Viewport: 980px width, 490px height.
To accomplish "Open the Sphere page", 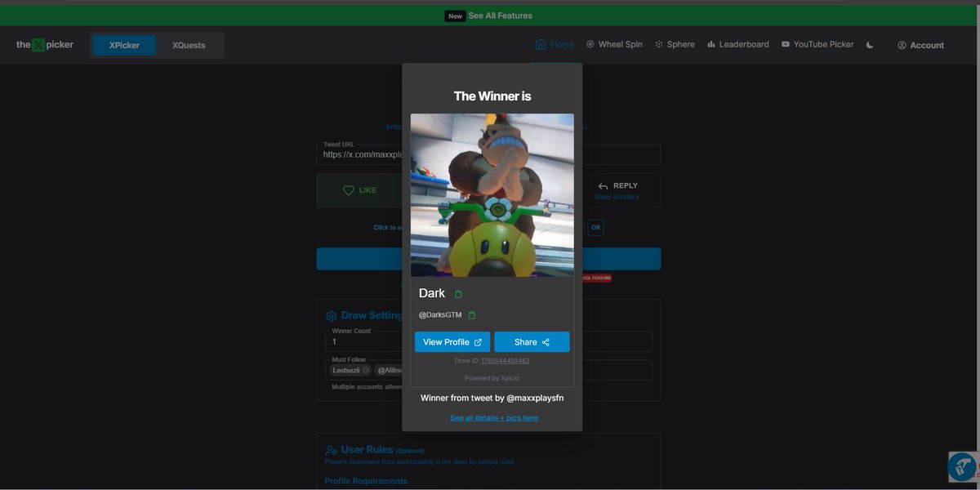I will 675,45.
